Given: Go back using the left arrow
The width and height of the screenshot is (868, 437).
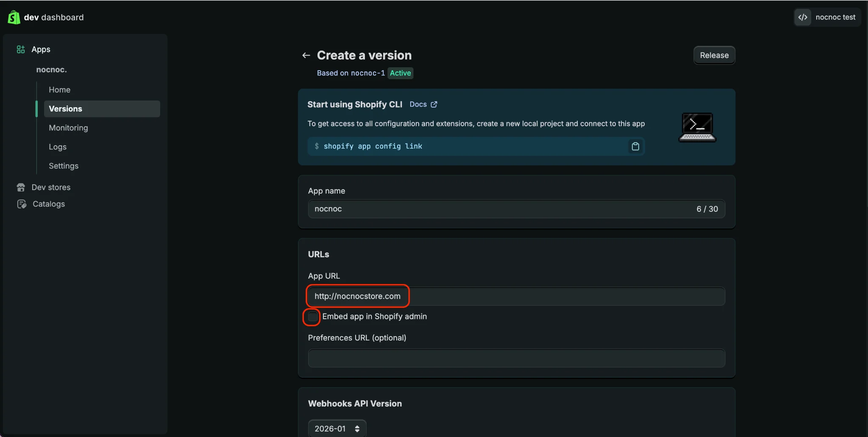Looking at the screenshot, I should pyautogui.click(x=306, y=55).
